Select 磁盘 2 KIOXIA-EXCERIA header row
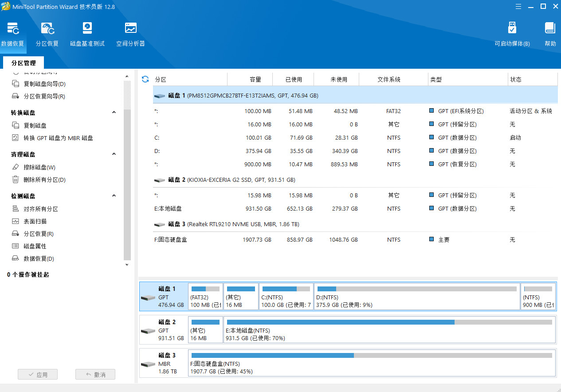The height and width of the screenshot is (392, 561). point(355,180)
